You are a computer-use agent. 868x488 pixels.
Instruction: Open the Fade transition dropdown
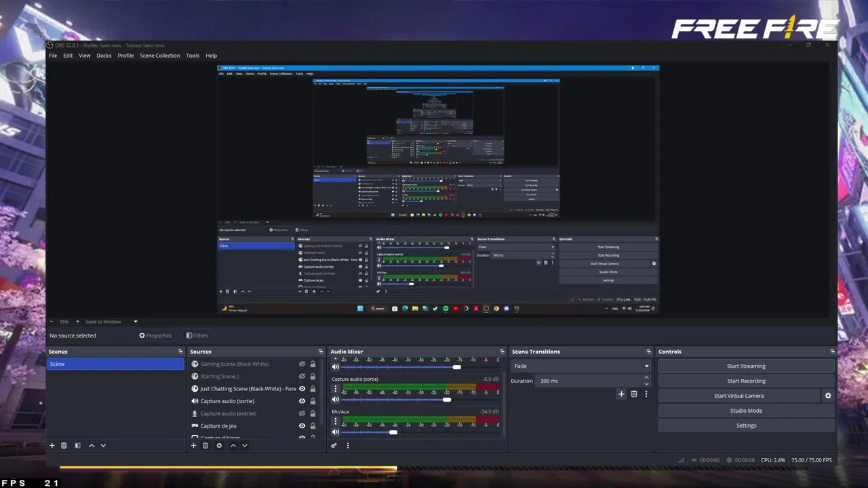[x=580, y=366]
